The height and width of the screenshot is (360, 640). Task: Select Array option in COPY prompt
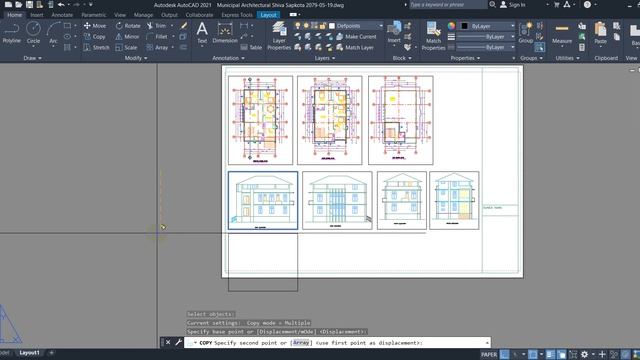(x=301, y=343)
